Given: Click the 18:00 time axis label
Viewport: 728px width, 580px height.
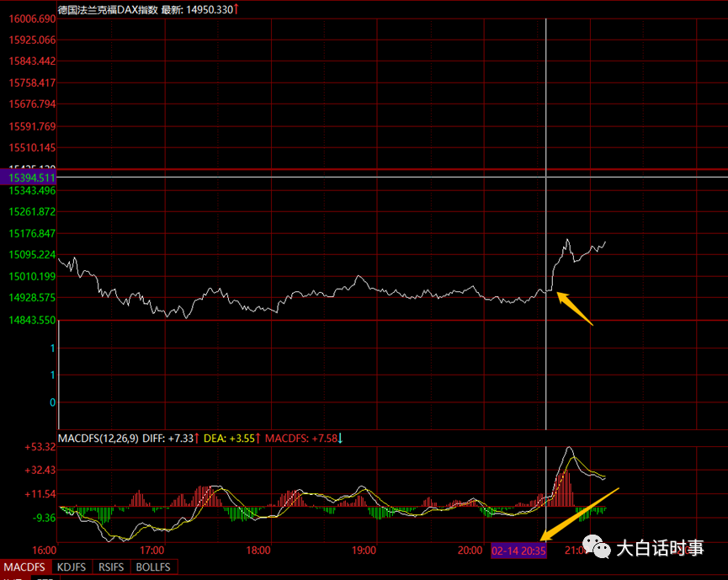Looking at the screenshot, I should pos(258,551).
